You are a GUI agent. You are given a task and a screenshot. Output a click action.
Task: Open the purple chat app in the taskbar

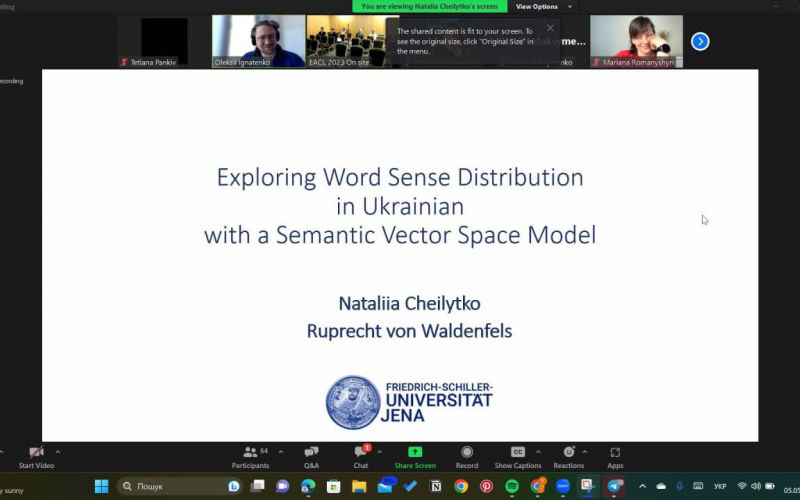click(282, 486)
